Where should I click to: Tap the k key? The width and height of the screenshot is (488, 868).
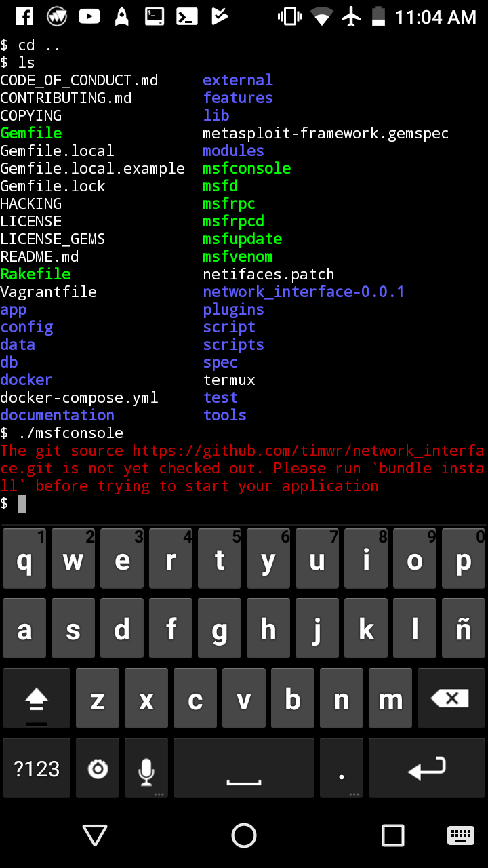[366, 629]
